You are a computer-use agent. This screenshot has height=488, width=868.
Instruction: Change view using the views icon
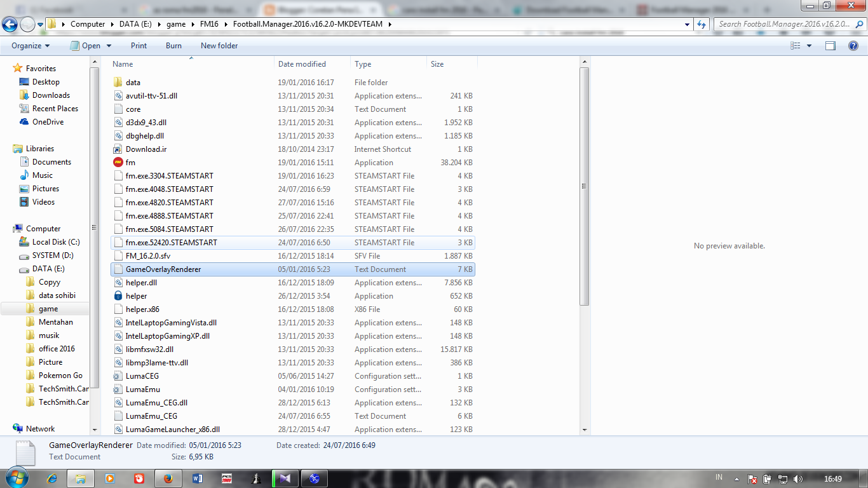pyautogui.click(x=796, y=46)
